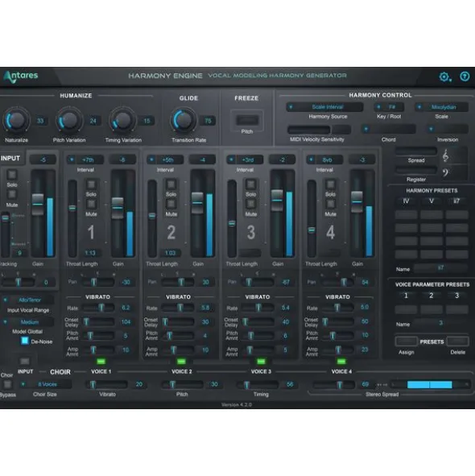
Task: Toggle Voice 4 choir green indicator
Action: (341, 362)
